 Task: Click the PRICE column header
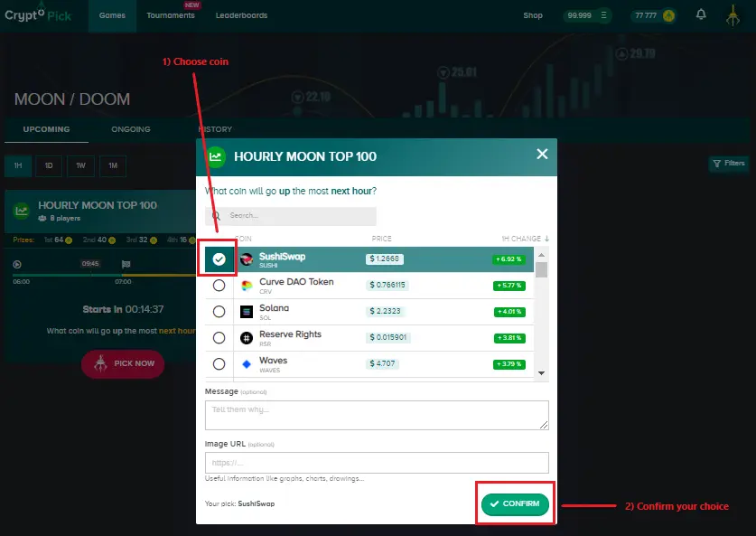pos(381,239)
